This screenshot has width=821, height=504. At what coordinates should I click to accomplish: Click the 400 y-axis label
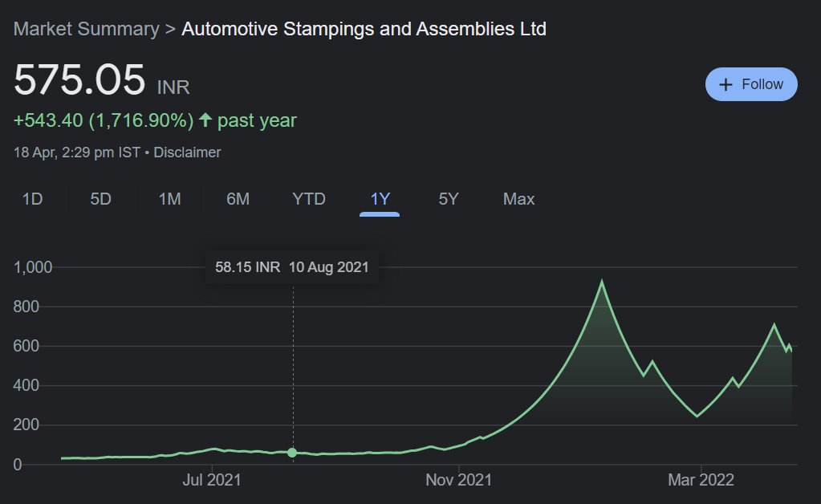(x=26, y=386)
